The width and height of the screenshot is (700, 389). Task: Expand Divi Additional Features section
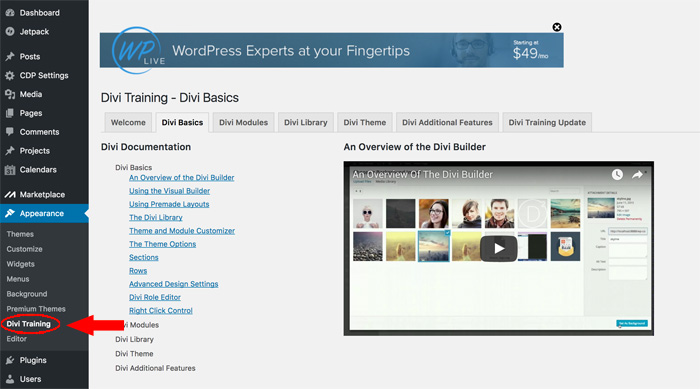155,368
